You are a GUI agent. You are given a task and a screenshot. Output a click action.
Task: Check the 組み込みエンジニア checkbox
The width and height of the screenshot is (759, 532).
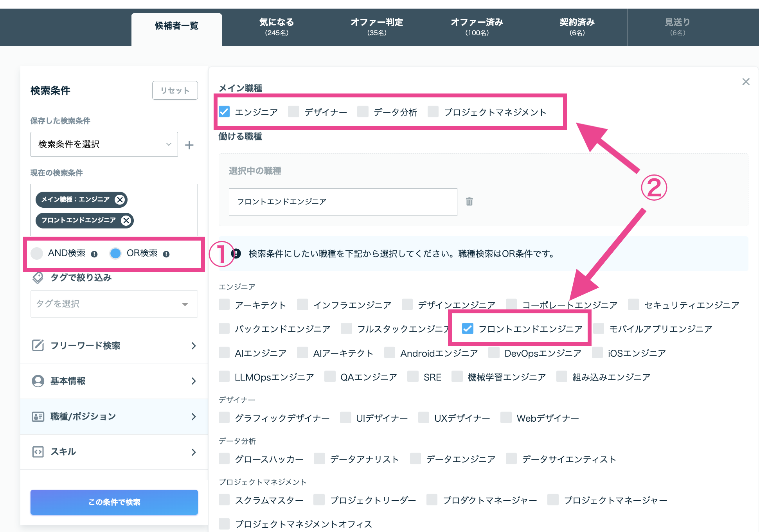(562, 377)
